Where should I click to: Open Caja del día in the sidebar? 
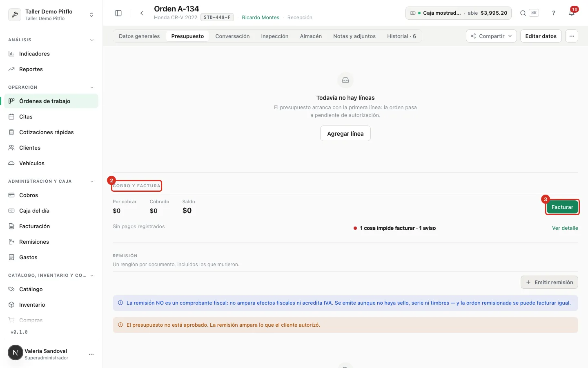[x=51, y=211]
